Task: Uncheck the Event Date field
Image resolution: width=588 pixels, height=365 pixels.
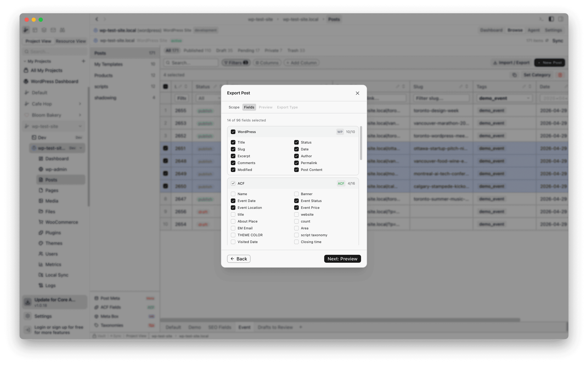Action: [x=233, y=201]
